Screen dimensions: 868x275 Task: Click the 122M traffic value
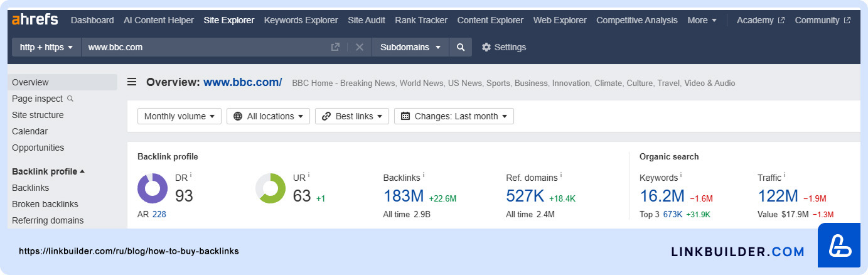pyautogui.click(x=778, y=196)
